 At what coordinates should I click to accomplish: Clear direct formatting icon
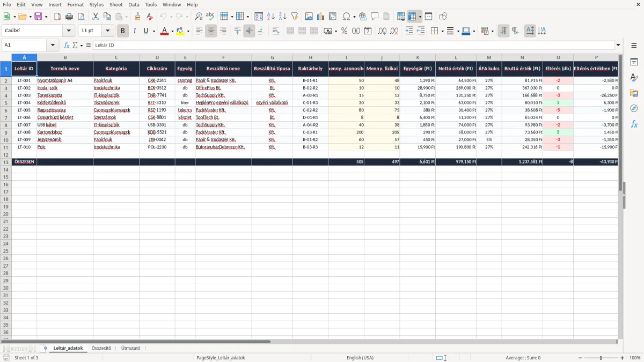click(x=149, y=17)
